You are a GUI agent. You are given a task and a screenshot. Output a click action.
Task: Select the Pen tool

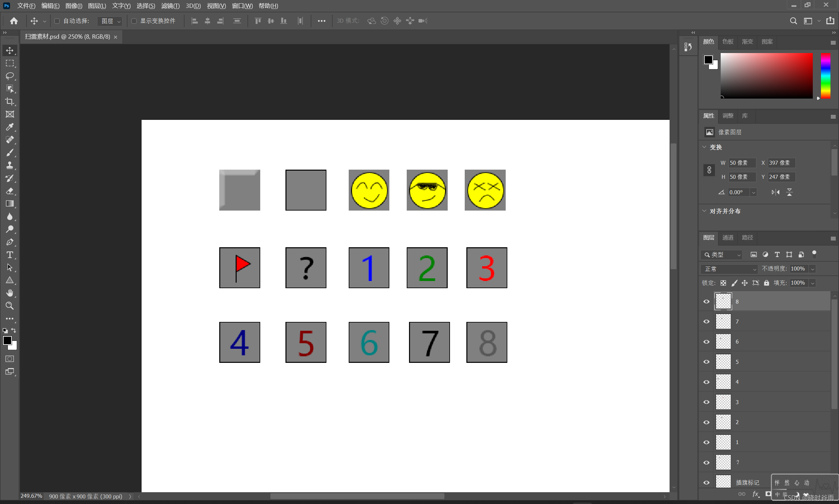point(10,242)
